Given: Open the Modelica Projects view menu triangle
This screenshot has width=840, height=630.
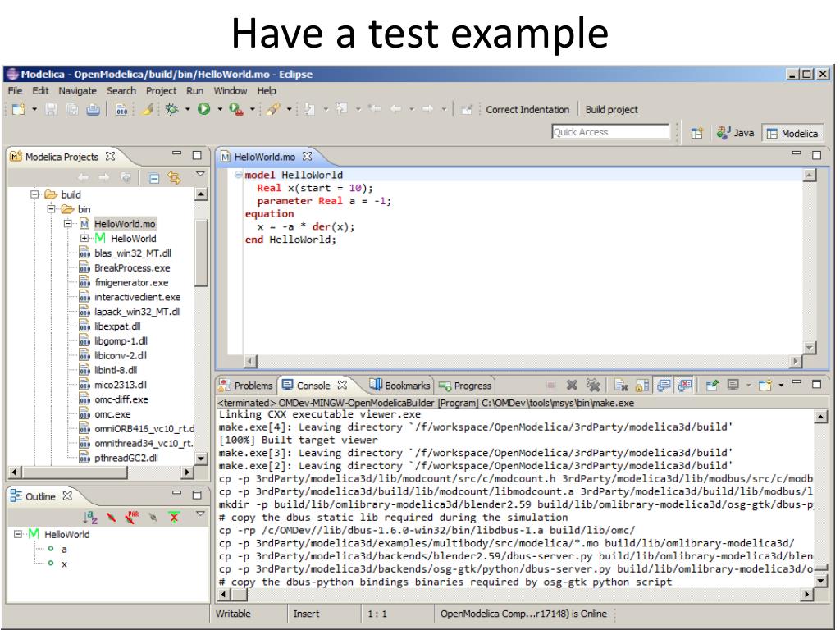Looking at the screenshot, I should [200, 174].
